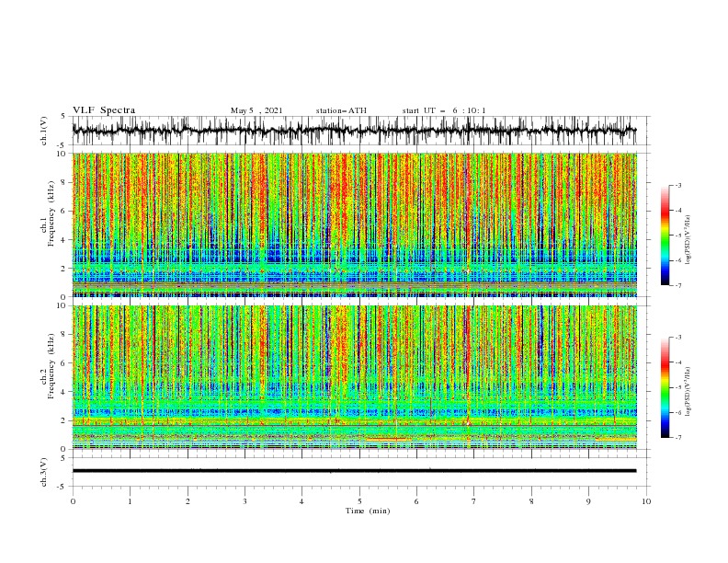Click the ch.2 color bar 'log(PSD)(V²/Hz)' label
Image resolution: width=728 pixels, height=563 pixels.
(688, 392)
